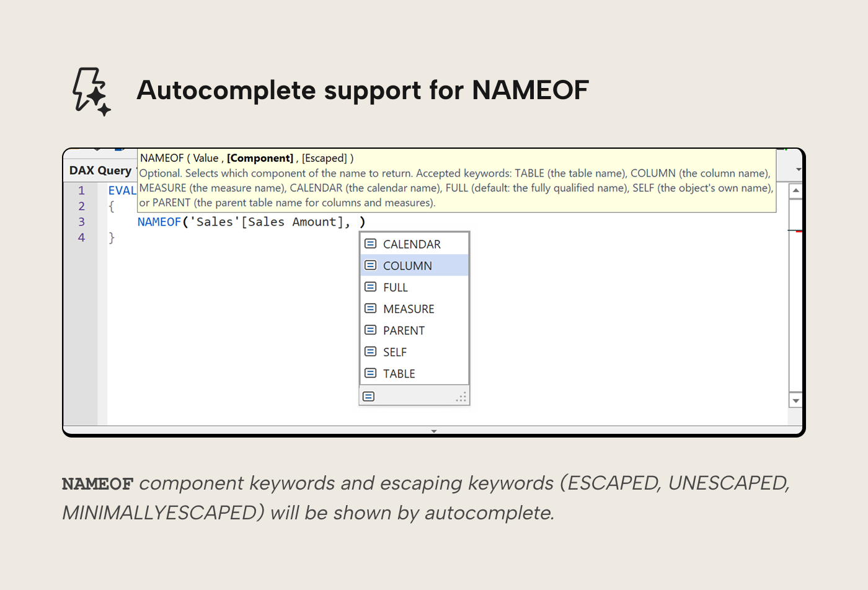
Task: Click the keyword icon beside FULL
Action: click(x=371, y=287)
